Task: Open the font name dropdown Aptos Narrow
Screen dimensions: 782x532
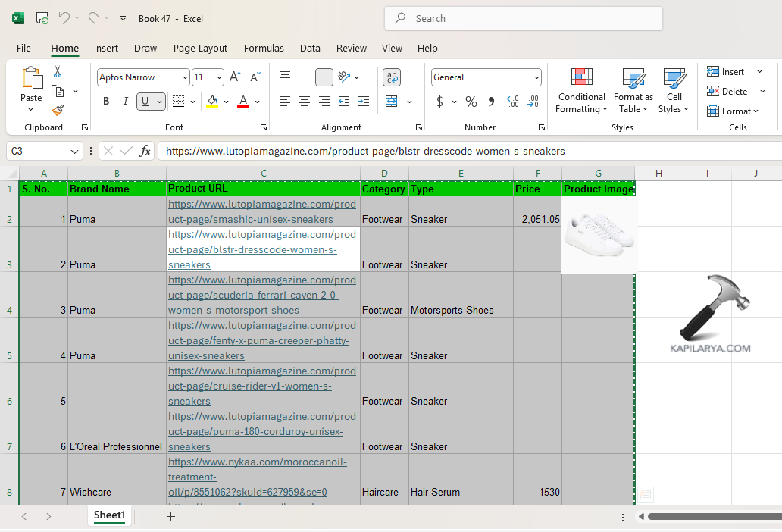Action: pos(185,77)
